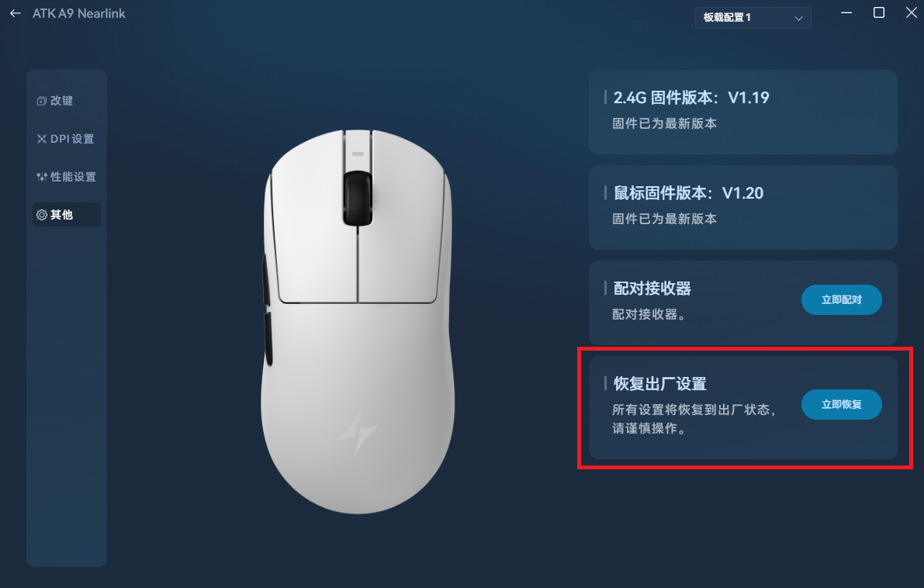Maximize the ATK A9 Nearlink window
The height and width of the screenshot is (588, 924).
coord(879,12)
